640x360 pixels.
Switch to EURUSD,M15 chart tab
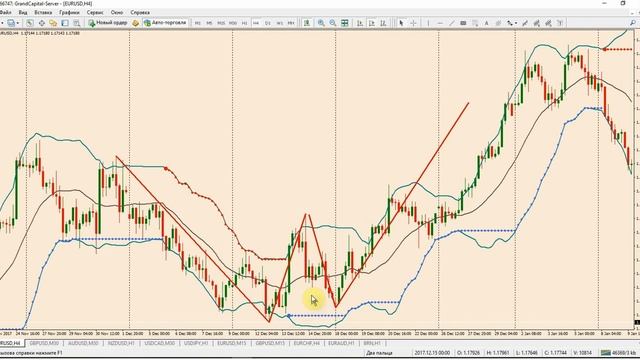232,343
